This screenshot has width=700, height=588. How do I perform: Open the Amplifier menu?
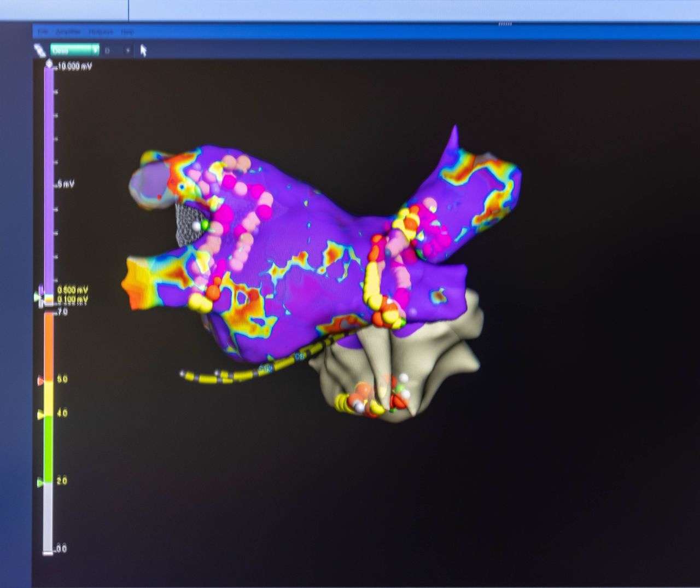[x=68, y=32]
